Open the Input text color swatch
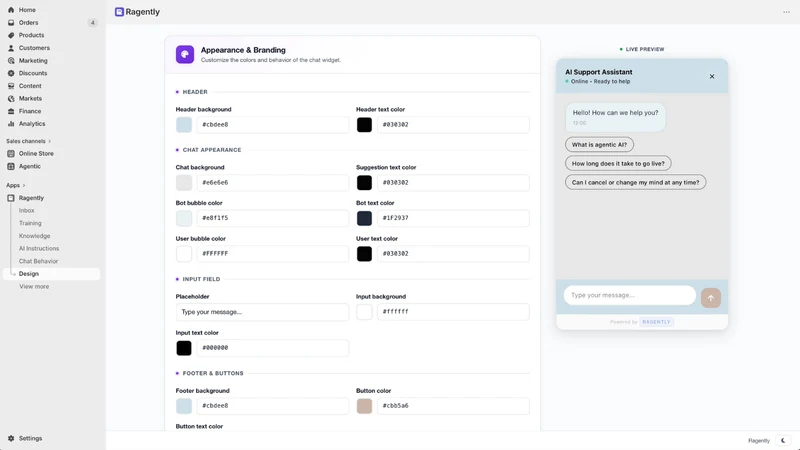This screenshot has width=800, height=450. (184, 348)
